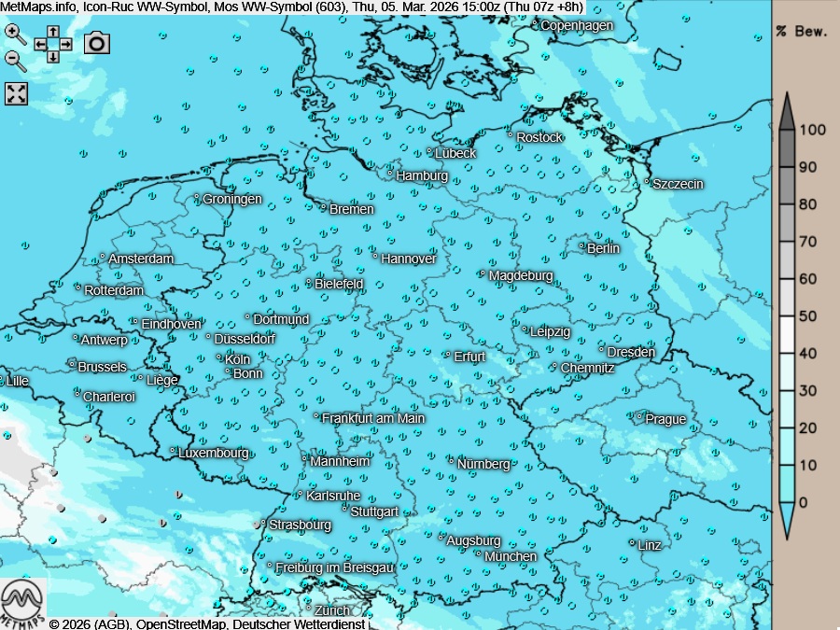
Task: Enter fullscreen with the expand arrows icon
Action: point(17,92)
